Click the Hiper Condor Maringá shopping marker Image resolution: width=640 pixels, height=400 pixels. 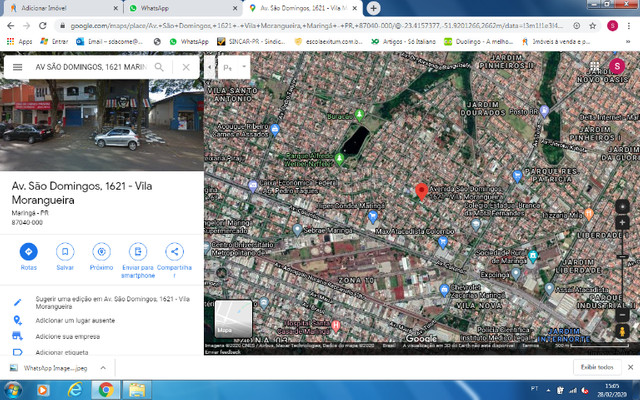(372, 216)
